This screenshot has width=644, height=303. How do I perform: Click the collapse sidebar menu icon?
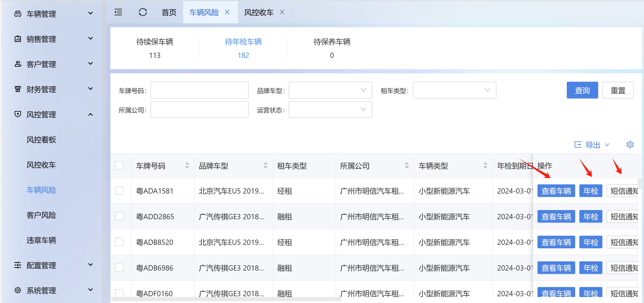click(118, 12)
